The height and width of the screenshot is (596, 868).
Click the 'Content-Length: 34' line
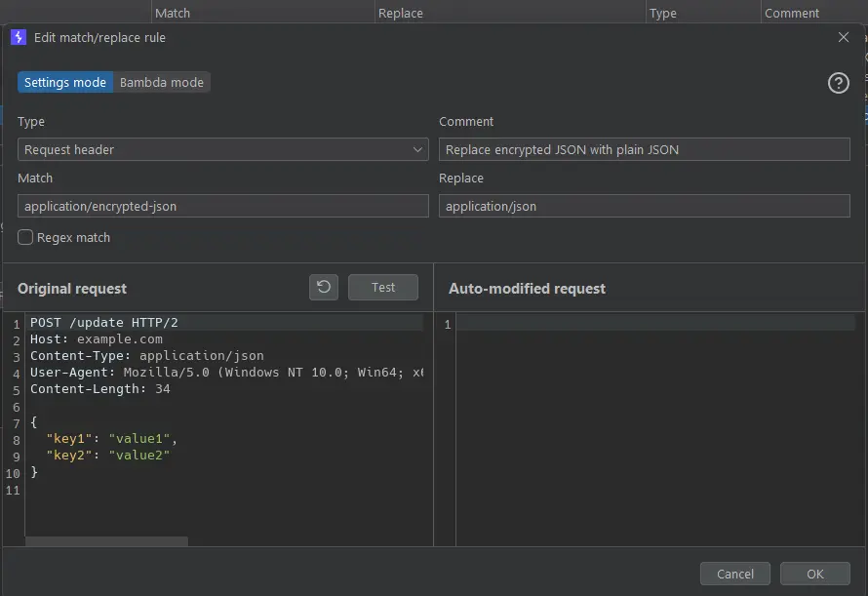point(100,389)
